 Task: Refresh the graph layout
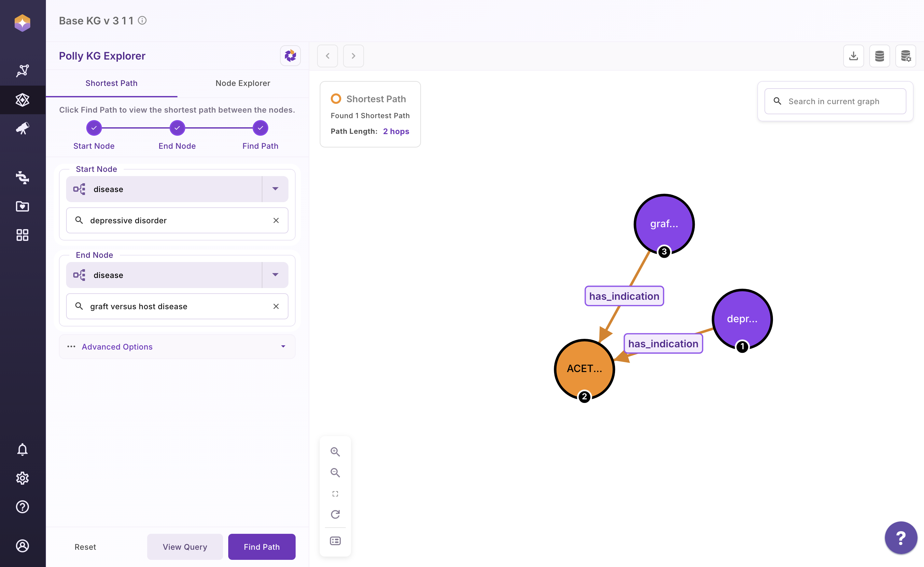click(x=335, y=514)
